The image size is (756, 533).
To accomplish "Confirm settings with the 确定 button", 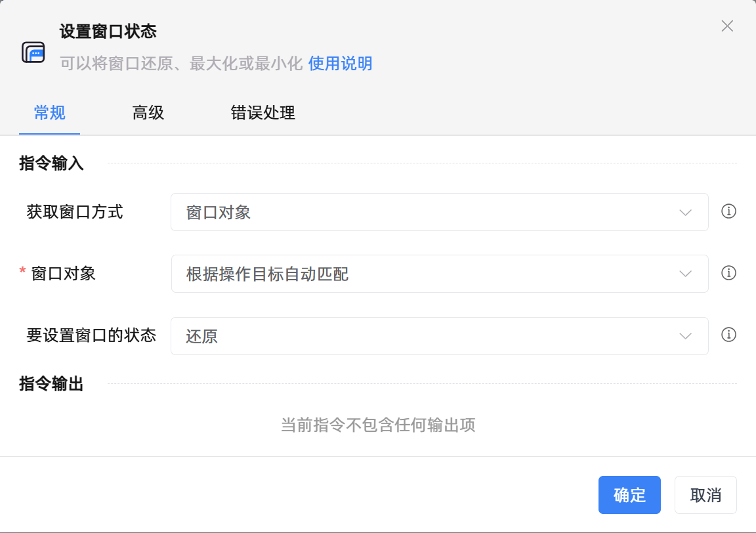I will 629,495.
